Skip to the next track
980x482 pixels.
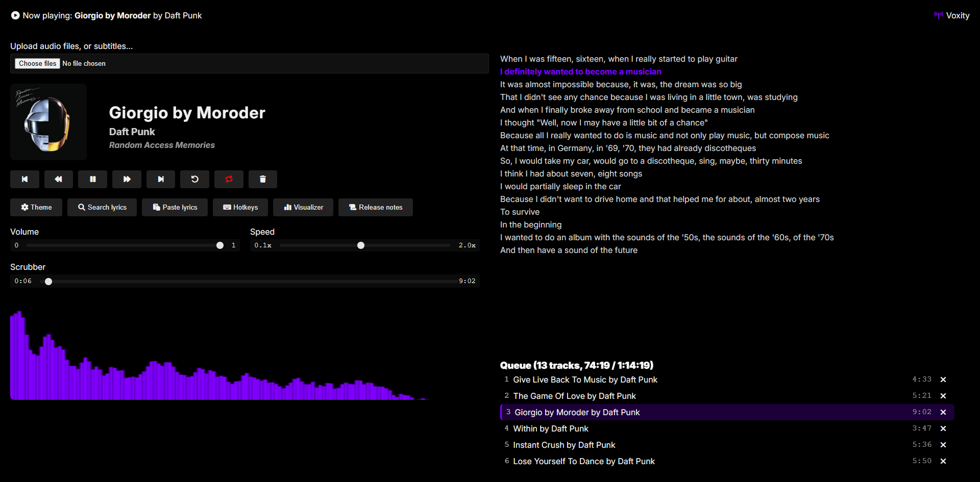pyautogui.click(x=161, y=179)
